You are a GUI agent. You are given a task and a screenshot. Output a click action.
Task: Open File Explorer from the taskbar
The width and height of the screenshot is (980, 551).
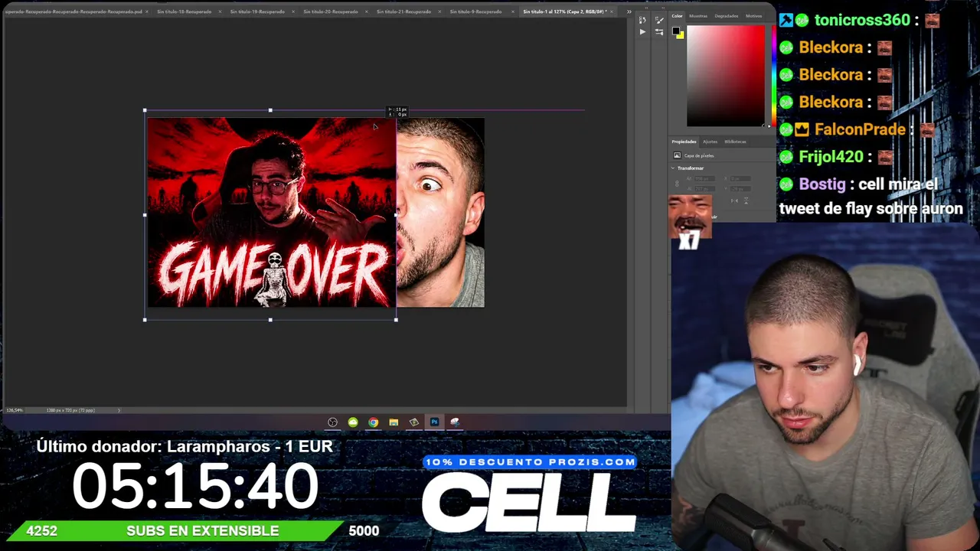[394, 422]
